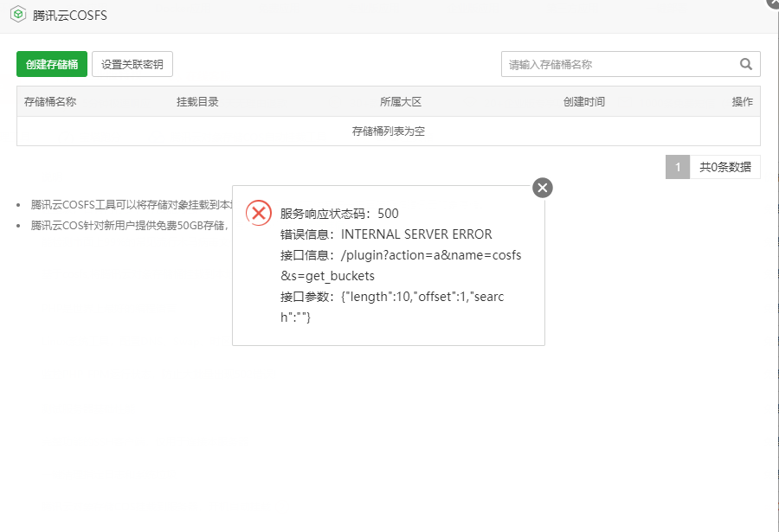
Task: Click the Tencent Cloud COSFS logo icon
Action: point(18,14)
